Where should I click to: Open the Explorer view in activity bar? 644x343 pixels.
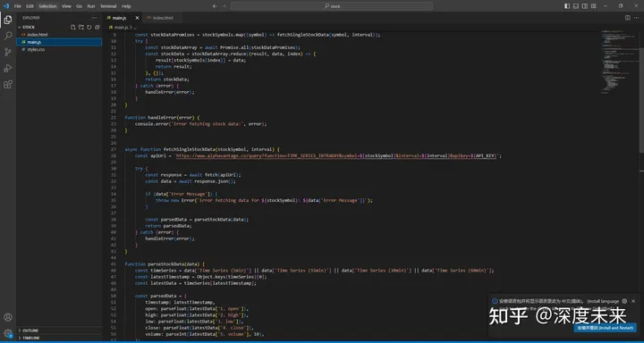pos(8,20)
